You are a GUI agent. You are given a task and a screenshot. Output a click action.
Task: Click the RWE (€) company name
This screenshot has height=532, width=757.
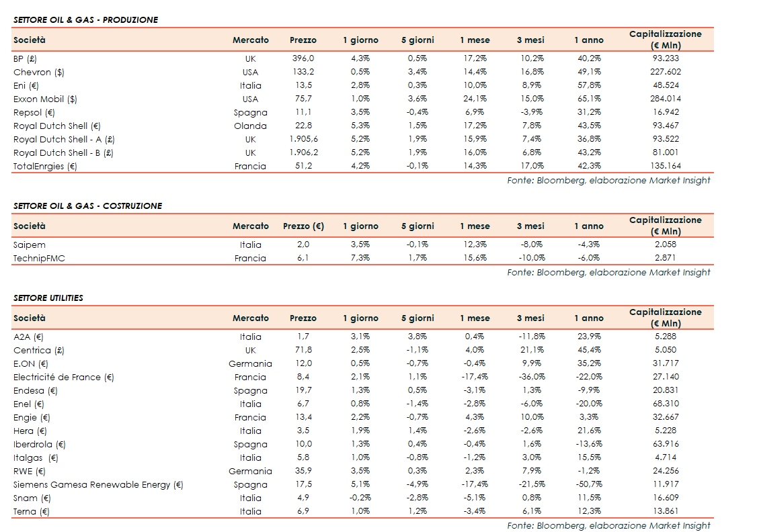[31, 471]
